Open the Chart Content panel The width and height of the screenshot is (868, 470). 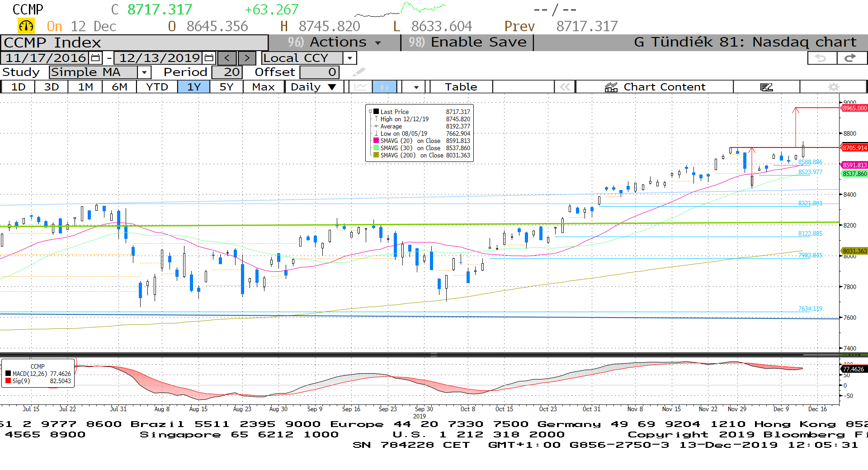655,87
